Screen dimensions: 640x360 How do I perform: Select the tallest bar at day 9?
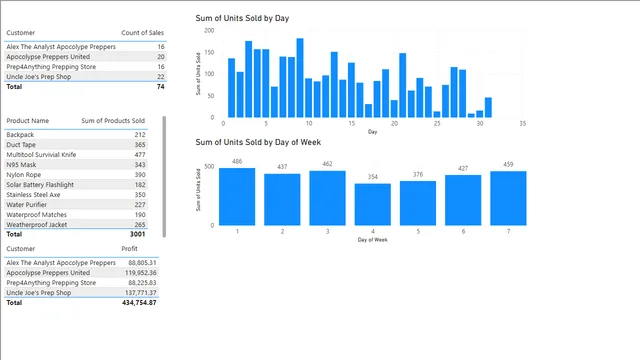pyautogui.click(x=300, y=78)
